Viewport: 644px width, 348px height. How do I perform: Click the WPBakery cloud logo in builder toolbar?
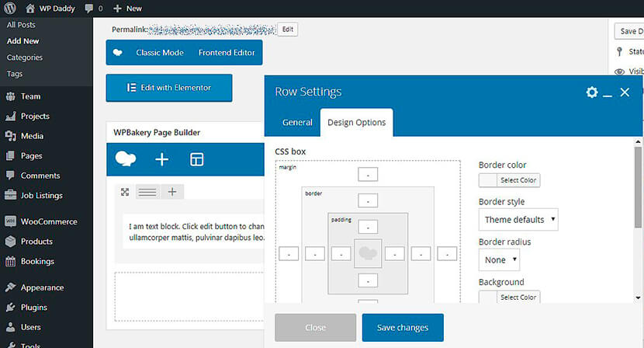[x=126, y=158]
